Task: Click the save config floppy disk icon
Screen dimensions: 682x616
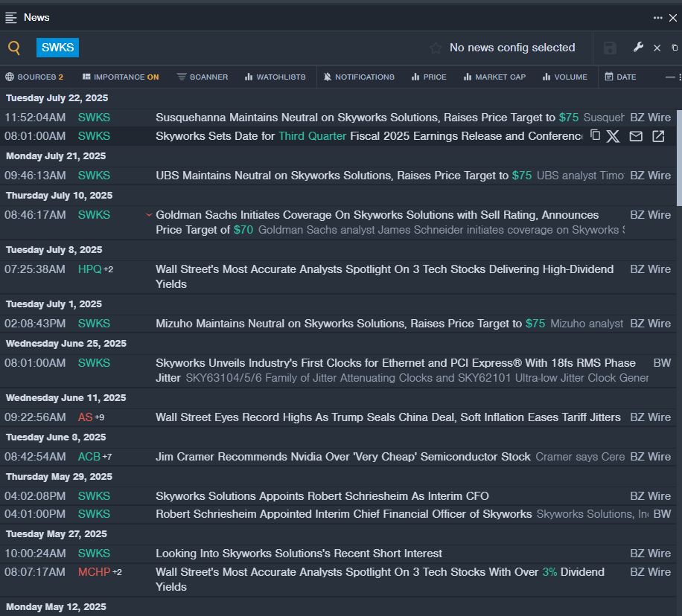Action: [610, 48]
